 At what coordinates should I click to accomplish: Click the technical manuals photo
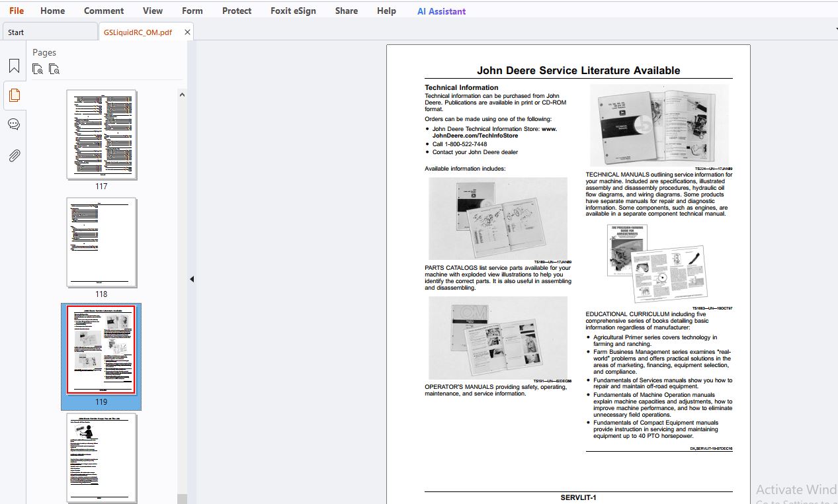click(659, 125)
